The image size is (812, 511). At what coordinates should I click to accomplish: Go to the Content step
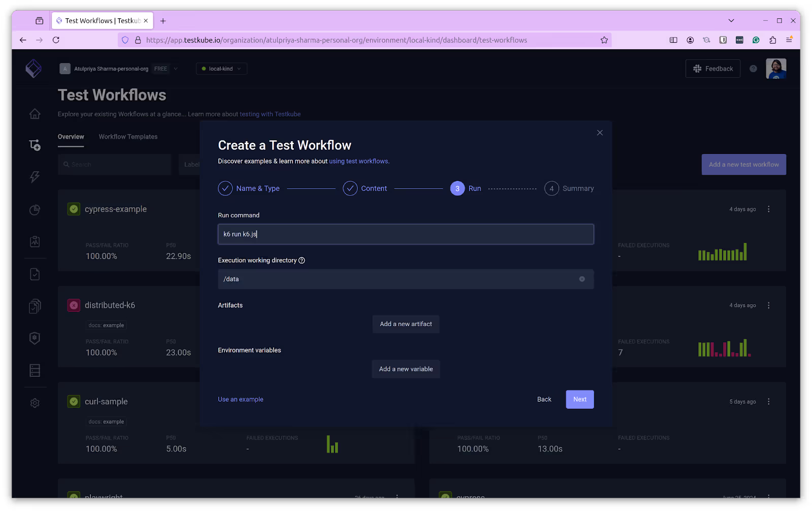pos(365,188)
